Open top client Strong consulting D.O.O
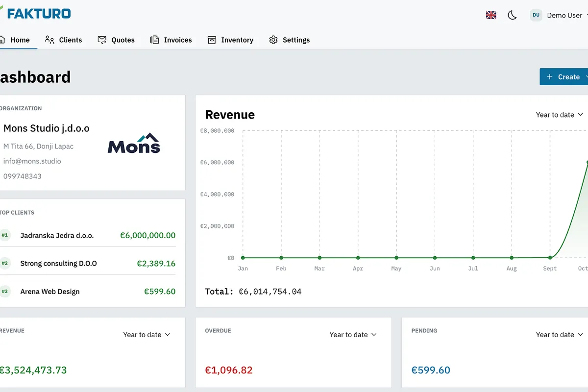 (x=59, y=264)
